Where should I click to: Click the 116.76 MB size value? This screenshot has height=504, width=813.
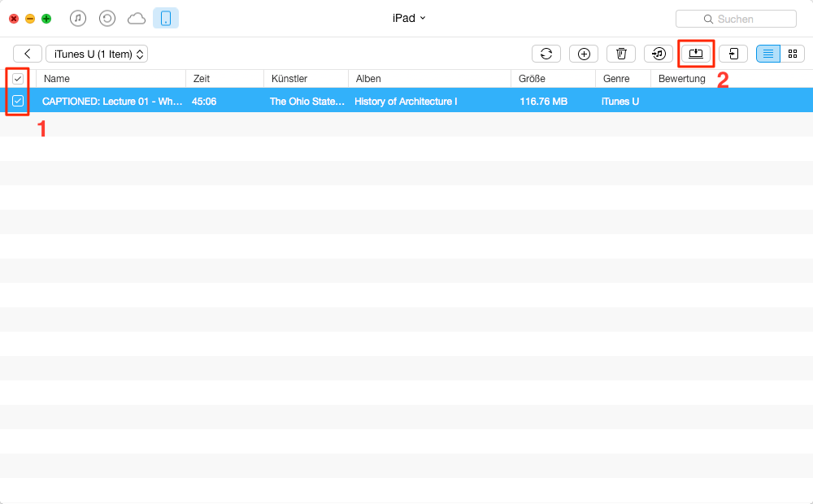tap(543, 102)
